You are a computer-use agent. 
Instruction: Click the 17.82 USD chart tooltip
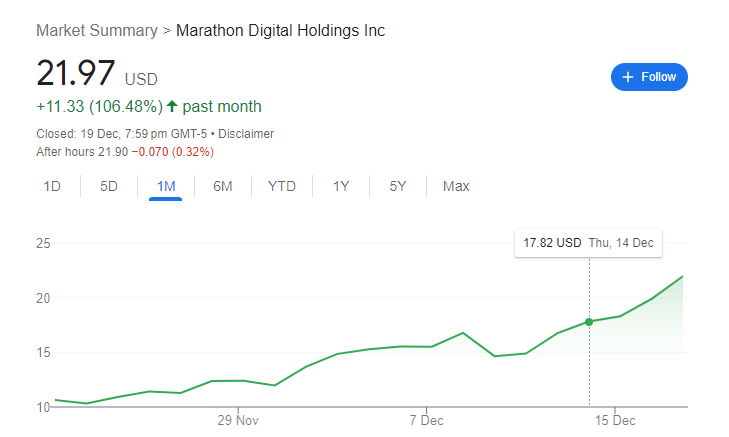588,243
